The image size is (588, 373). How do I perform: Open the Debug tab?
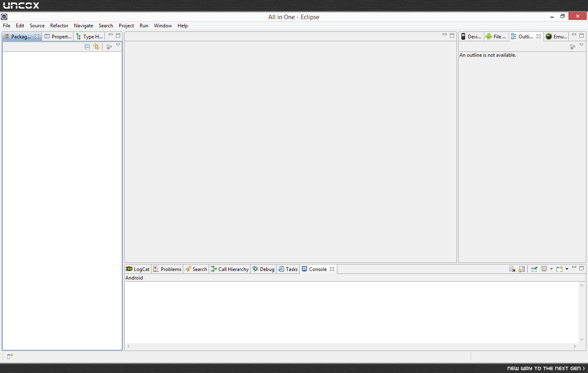click(x=263, y=269)
